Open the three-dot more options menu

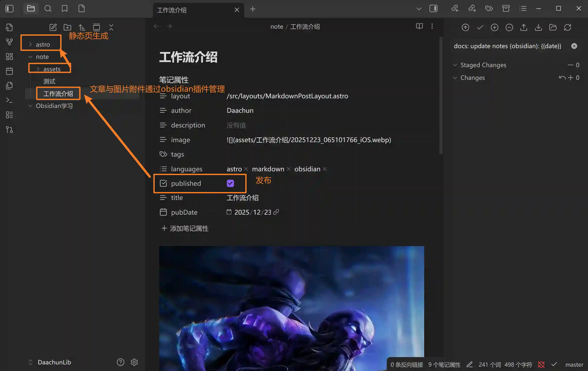(432, 26)
